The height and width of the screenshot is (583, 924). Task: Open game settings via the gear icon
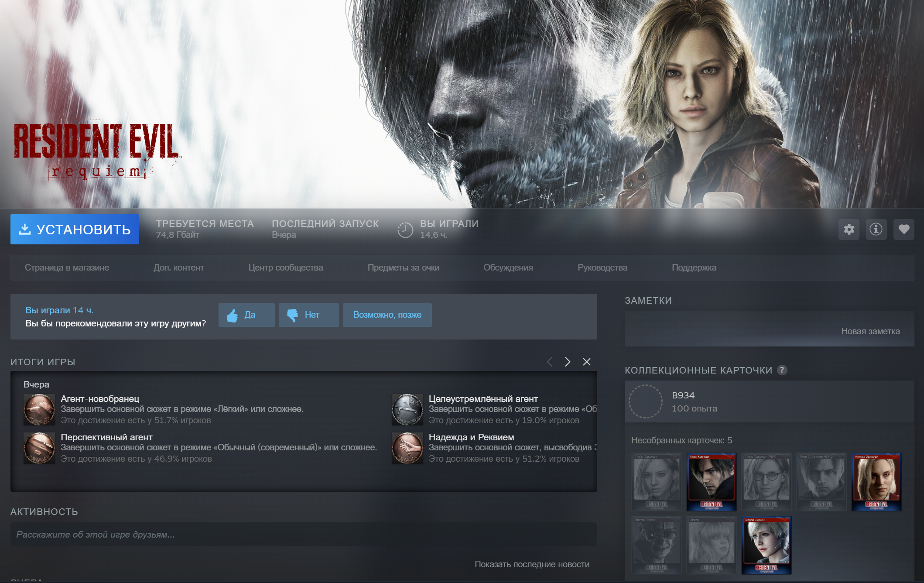click(849, 230)
